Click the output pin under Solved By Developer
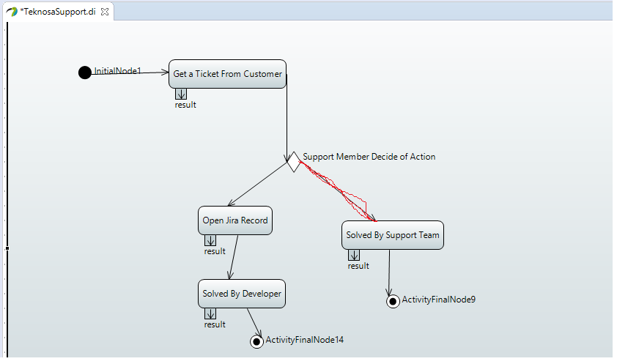Viewport: 617px width, 364px height. (x=210, y=313)
